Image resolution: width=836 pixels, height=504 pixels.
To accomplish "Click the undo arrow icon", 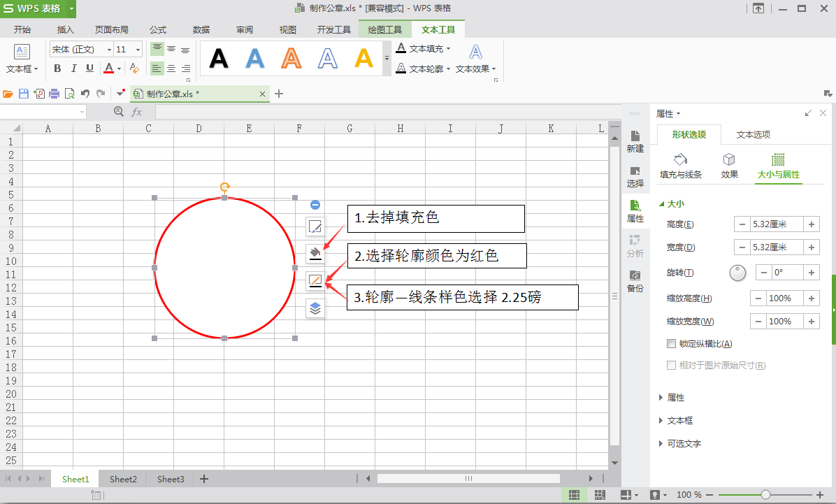I will pyautogui.click(x=85, y=94).
